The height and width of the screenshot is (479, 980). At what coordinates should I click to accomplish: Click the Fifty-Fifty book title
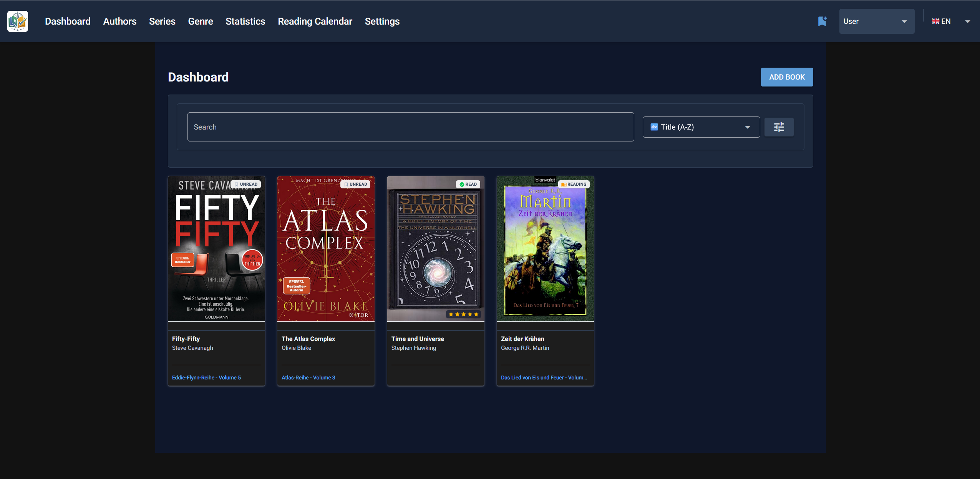point(186,339)
